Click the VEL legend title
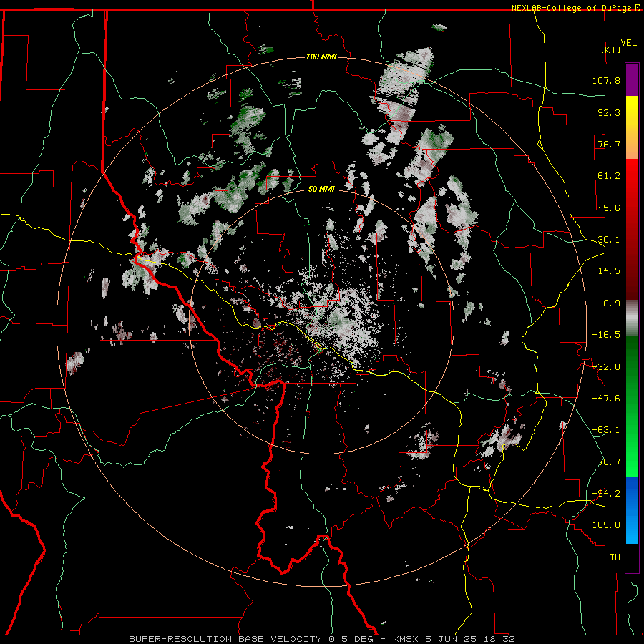This screenshot has height=644, width=644. tap(628, 43)
